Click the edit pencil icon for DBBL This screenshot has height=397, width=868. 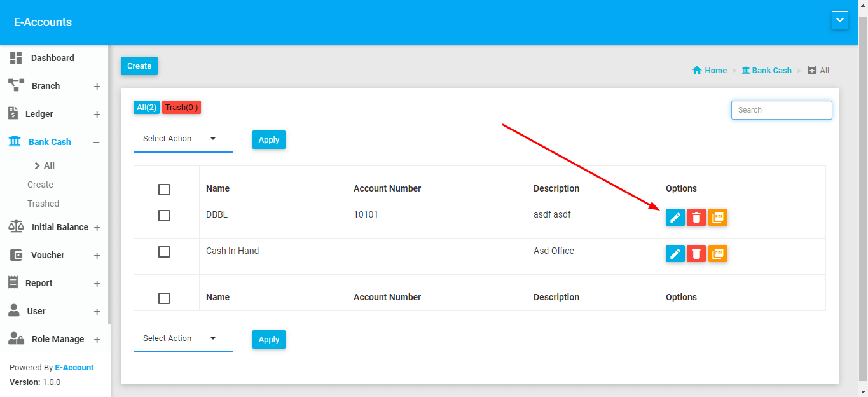[675, 218]
